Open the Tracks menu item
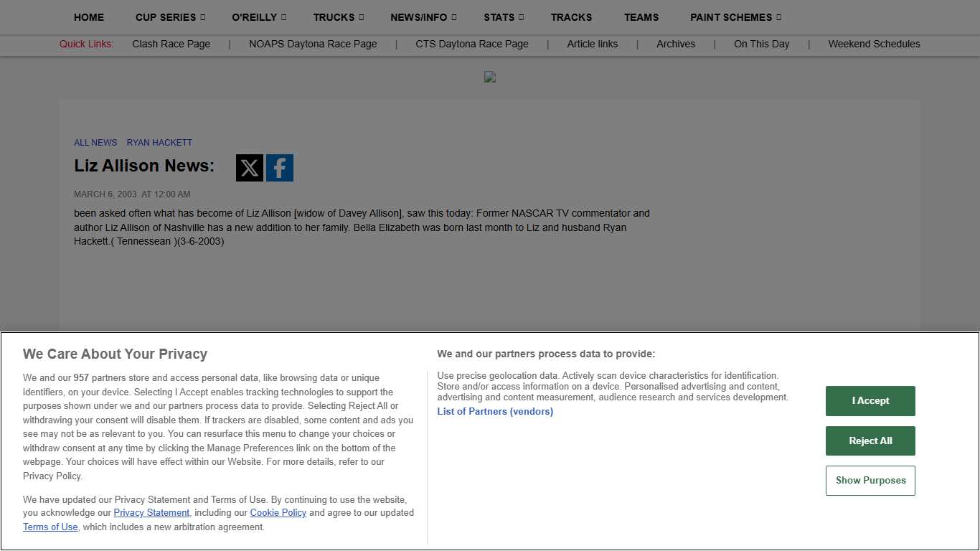This screenshot has width=980, height=551. [571, 17]
